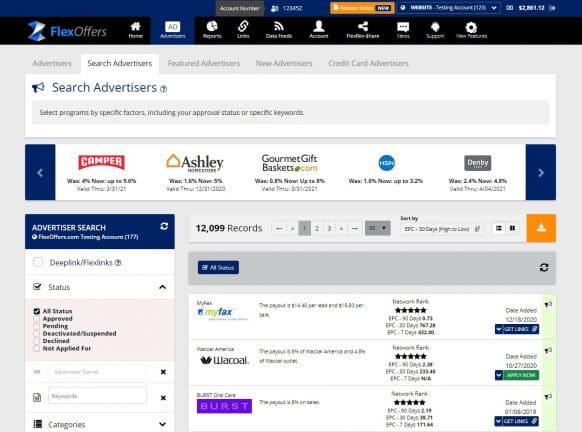Clear the Keywords field with X
This screenshot has width=582, height=432.
[163, 397]
